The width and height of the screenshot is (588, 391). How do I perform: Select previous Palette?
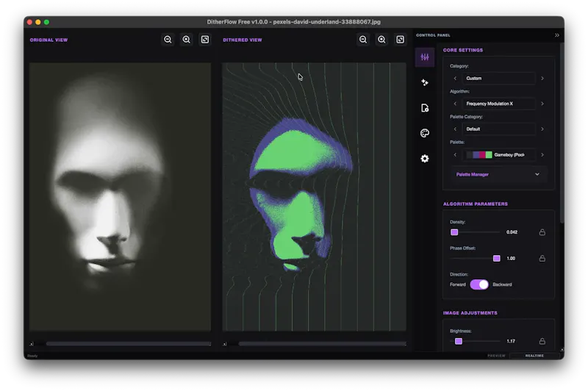click(x=455, y=155)
